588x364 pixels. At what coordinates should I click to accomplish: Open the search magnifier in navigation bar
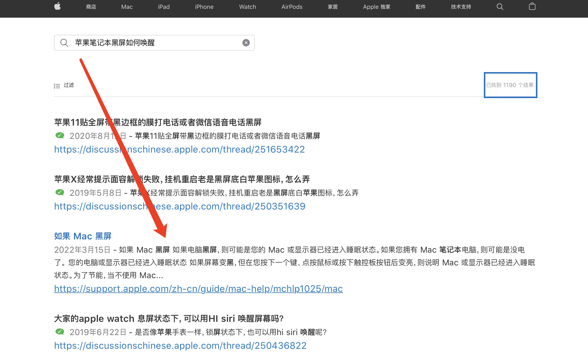pyautogui.click(x=500, y=7)
